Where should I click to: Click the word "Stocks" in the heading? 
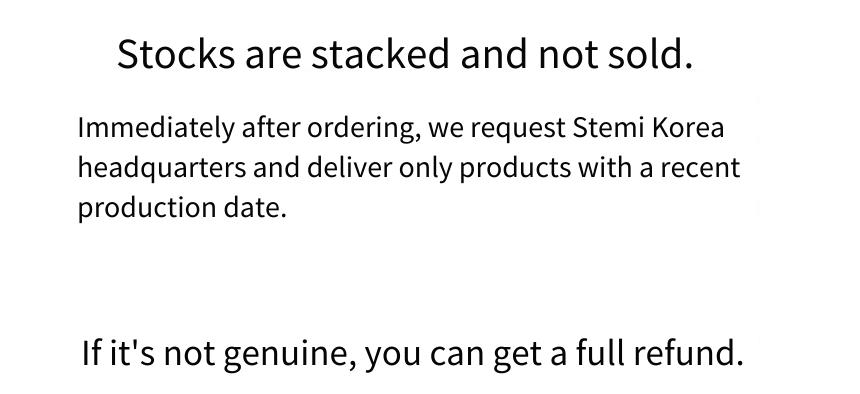(176, 54)
